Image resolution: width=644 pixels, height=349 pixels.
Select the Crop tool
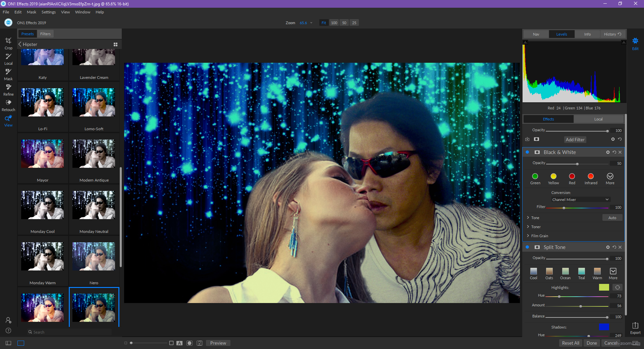point(8,43)
